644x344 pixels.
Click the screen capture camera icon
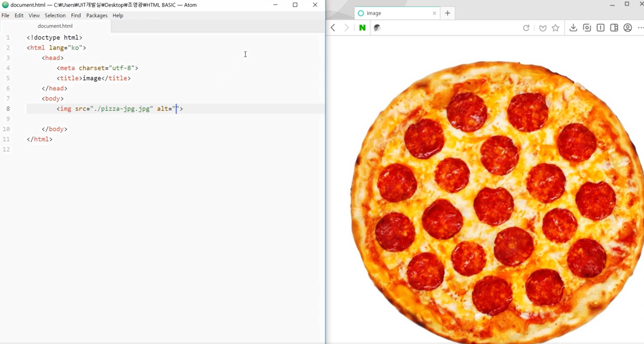tap(587, 27)
